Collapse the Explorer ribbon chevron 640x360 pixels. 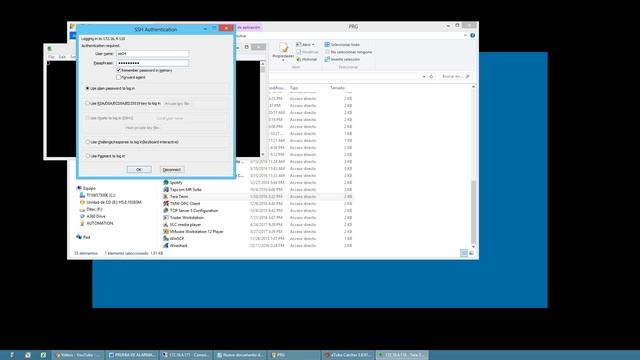(x=465, y=36)
